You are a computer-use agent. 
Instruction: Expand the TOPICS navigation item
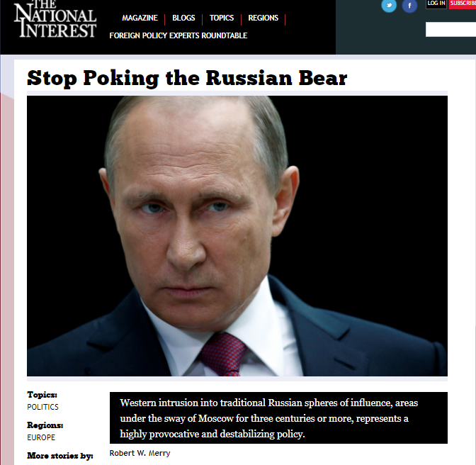(x=222, y=18)
